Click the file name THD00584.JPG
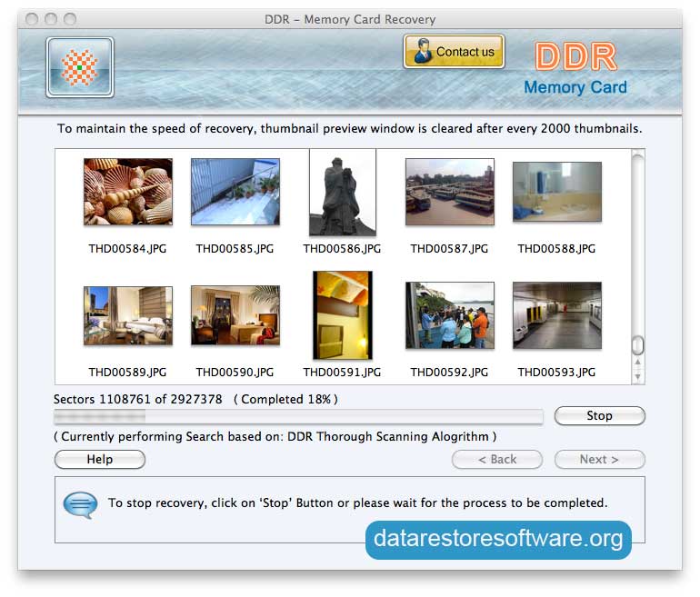Viewport: 700px width, 597px height. [x=127, y=249]
